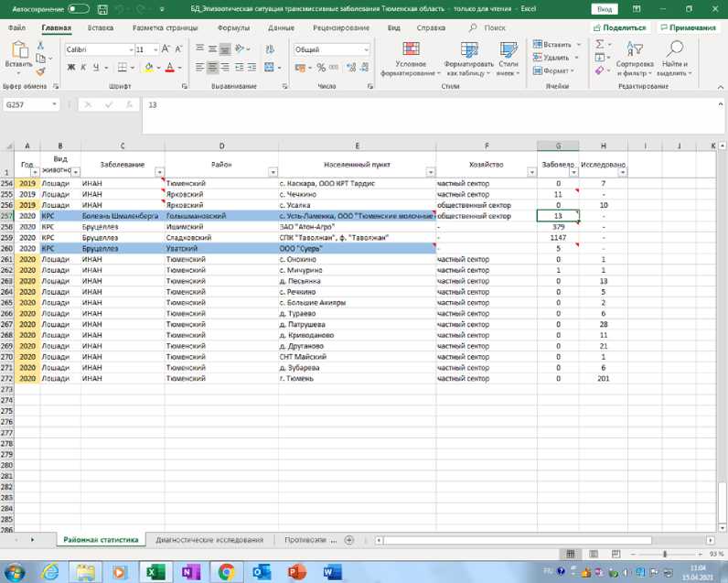Click the Paste (Вставить) clipboard icon
The width and height of the screenshot is (728, 583).
(x=17, y=50)
